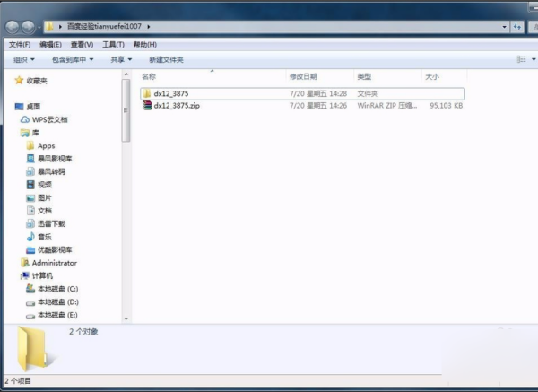Click the dx12_3875.zip file name

pyautogui.click(x=177, y=106)
